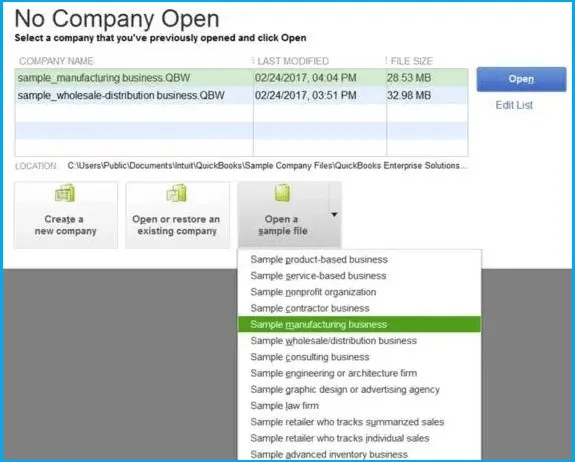This screenshot has height=462, width=575.
Task: Click 'Open or restore an existing company' text
Action: point(176,225)
